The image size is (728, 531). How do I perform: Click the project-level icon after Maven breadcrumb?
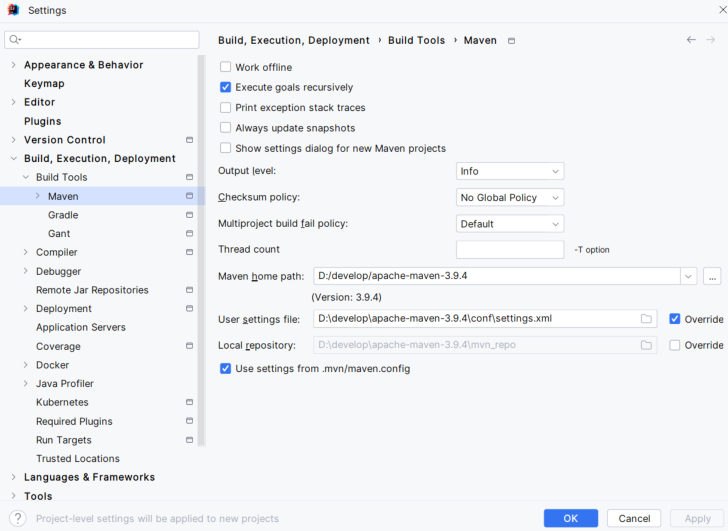click(511, 41)
